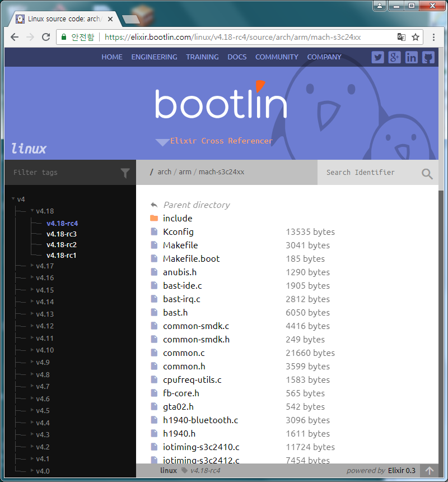The image size is (448, 482).
Task: Open cpufreq-utils.c file link
Action: pyautogui.click(x=192, y=380)
